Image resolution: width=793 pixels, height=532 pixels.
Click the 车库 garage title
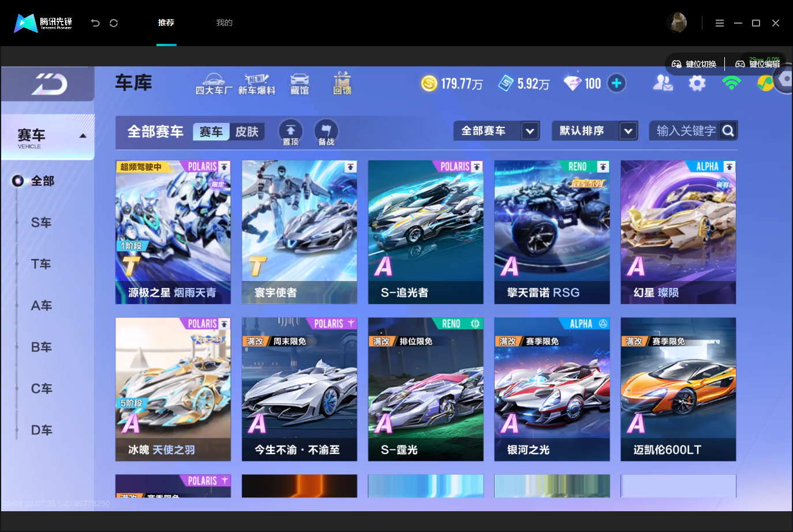133,83
